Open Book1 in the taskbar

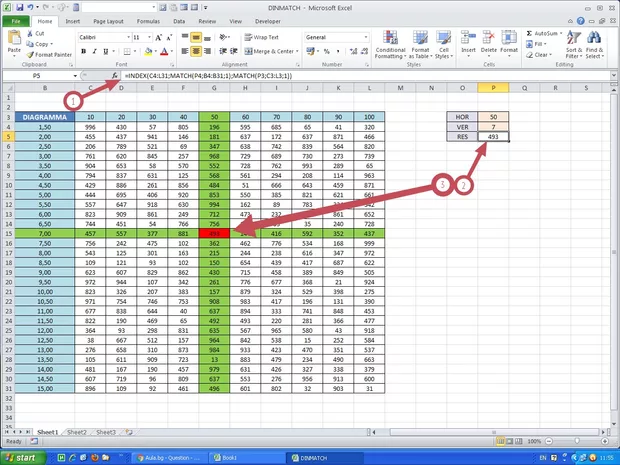point(246,457)
